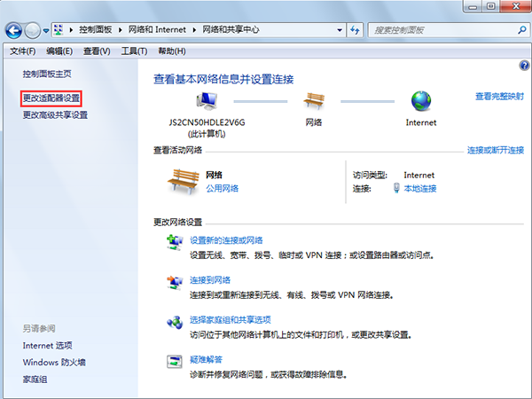Expand the arrow before 控制面板 breadcrumb

[x=71, y=30]
